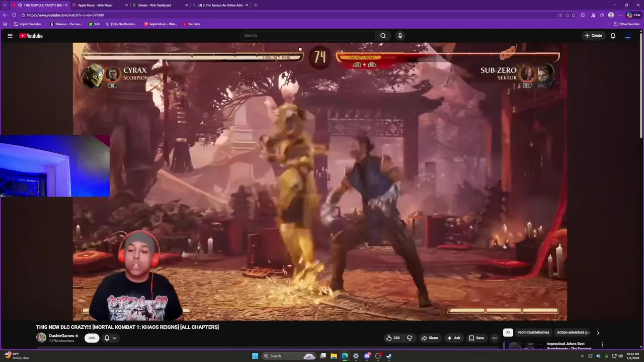Viewport: 644px width, 362px height.
Task: Switch to In The Rooms browser tab
Action: point(220,5)
